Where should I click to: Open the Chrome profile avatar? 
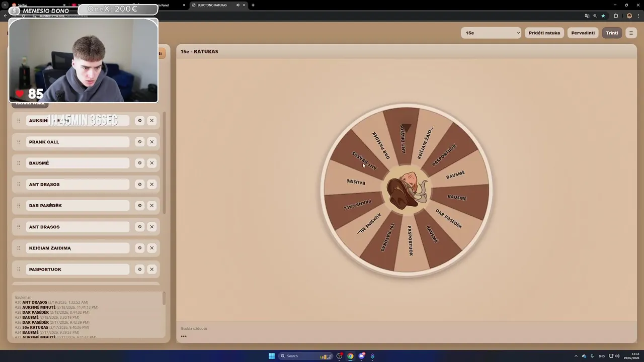(629, 16)
